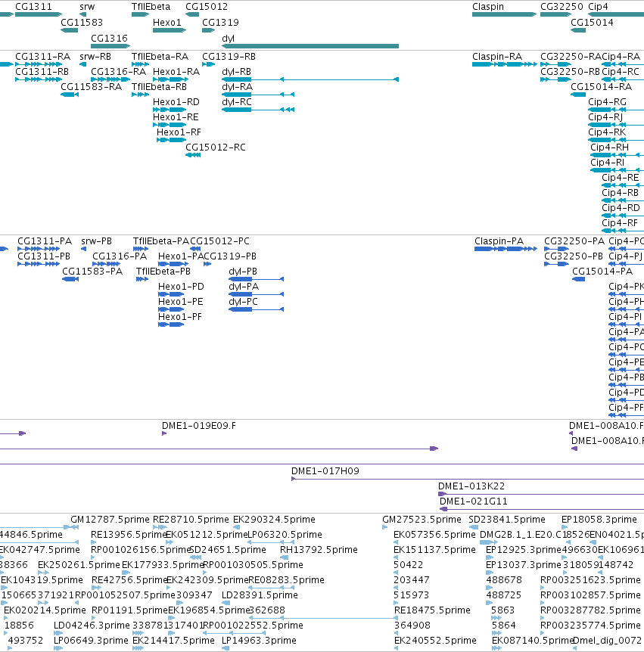The width and height of the screenshot is (644, 652).
Task: Click the CG15014 gene label
Action: coord(592,23)
